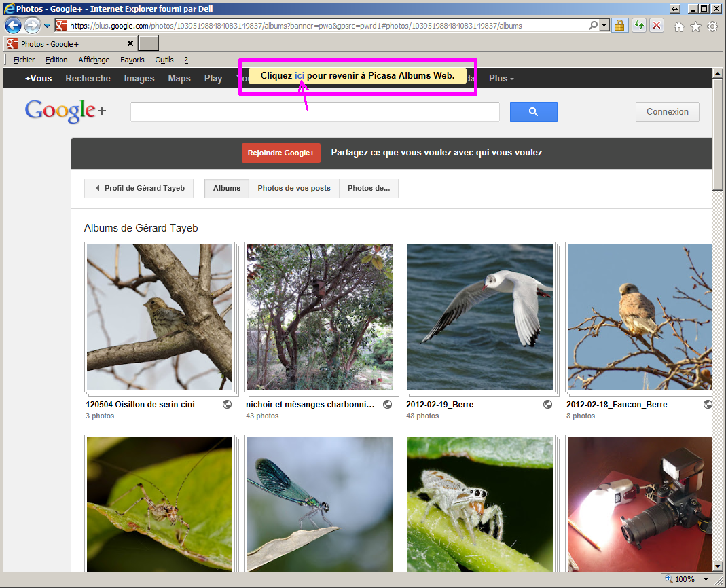Open the Fichier menu
Viewport: 726px width, 588px height.
[24, 60]
